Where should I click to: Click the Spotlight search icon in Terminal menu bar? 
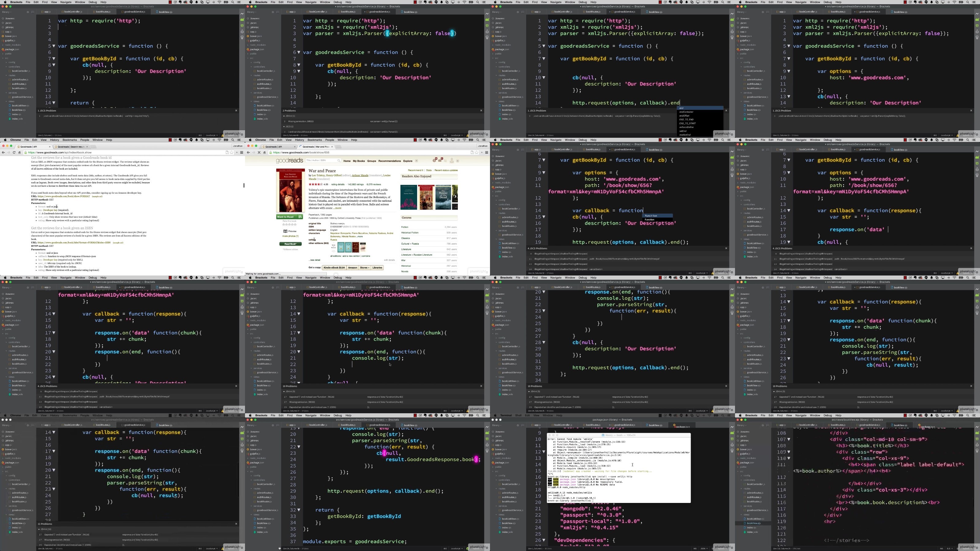click(x=722, y=415)
